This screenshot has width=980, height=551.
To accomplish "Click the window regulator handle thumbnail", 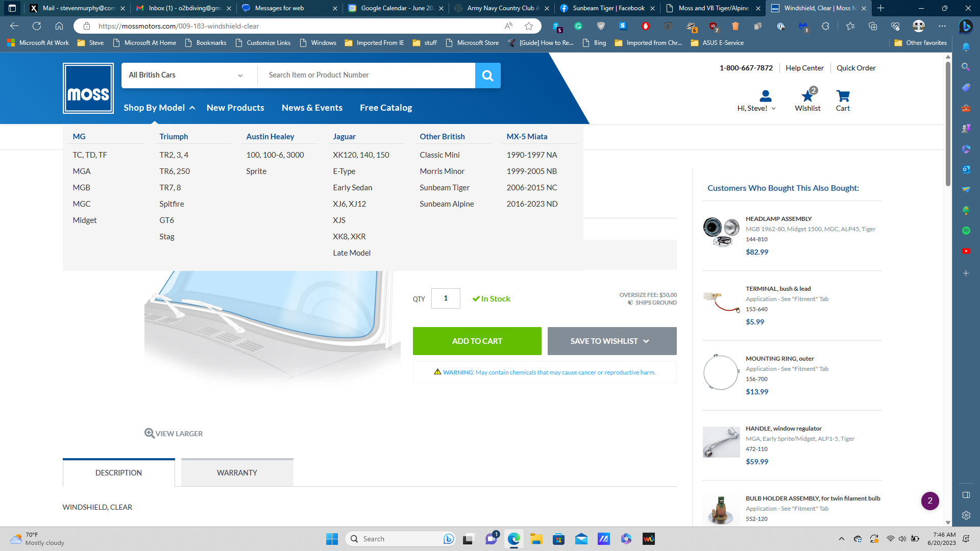I will [x=721, y=442].
